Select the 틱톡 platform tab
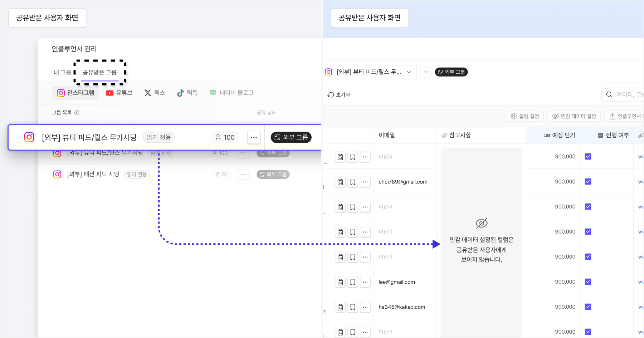Viewport: 644px width, 338px height. 187,93
